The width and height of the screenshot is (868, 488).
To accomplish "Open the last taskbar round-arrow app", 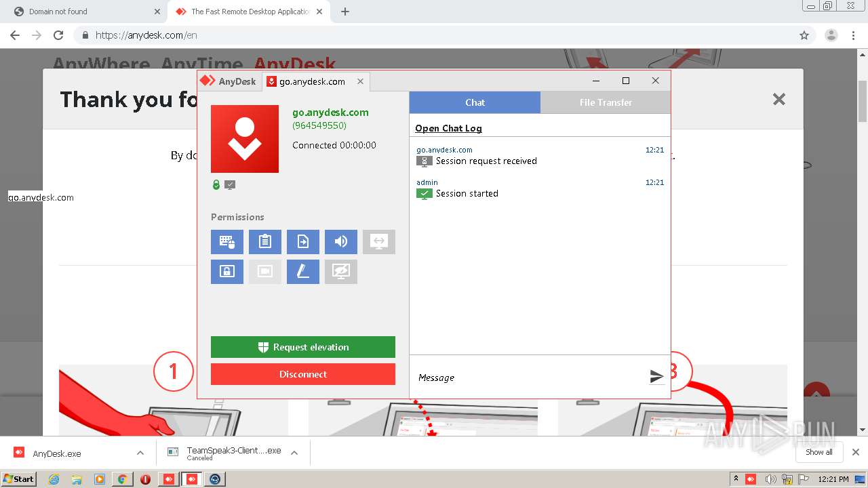I will coord(215,479).
